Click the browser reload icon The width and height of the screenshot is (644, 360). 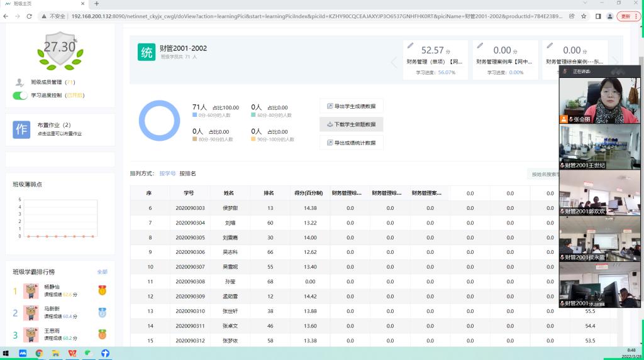[29, 16]
